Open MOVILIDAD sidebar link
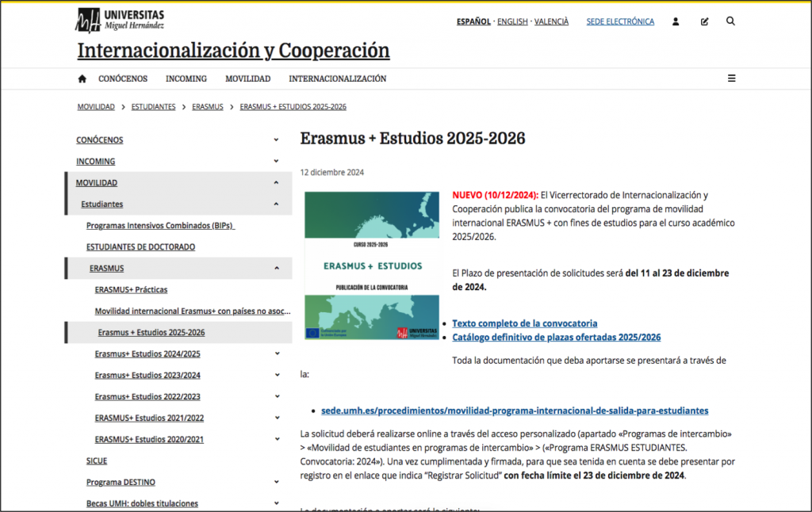The height and width of the screenshot is (512, 812). [96, 183]
